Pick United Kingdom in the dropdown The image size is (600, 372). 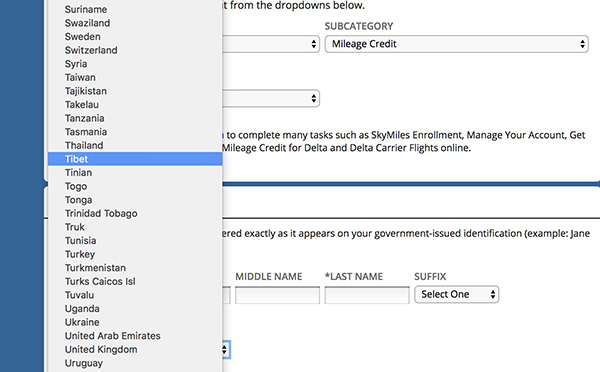[x=135, y=349]
